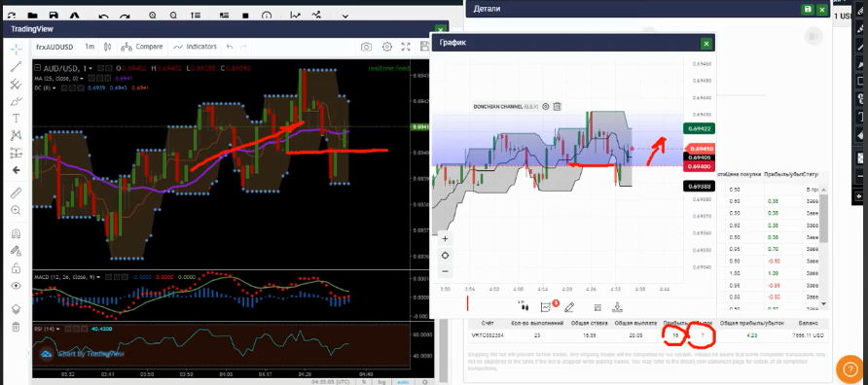Select the text annotation tool
Screen dimensions: 868x385
click(16, 118)
